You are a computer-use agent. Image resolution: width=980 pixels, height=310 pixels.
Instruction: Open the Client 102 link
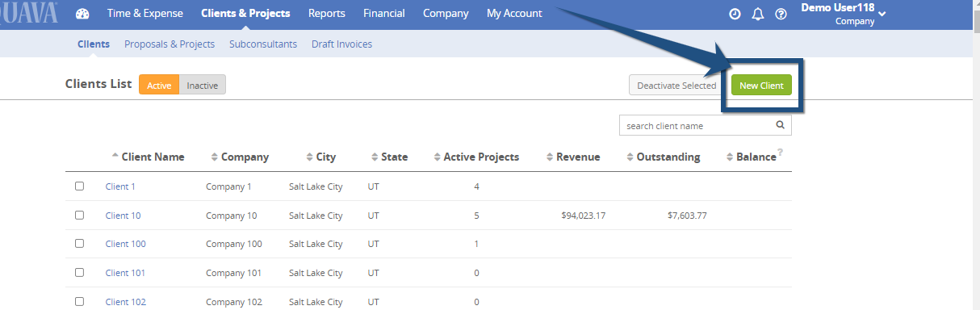coord(125,302)
